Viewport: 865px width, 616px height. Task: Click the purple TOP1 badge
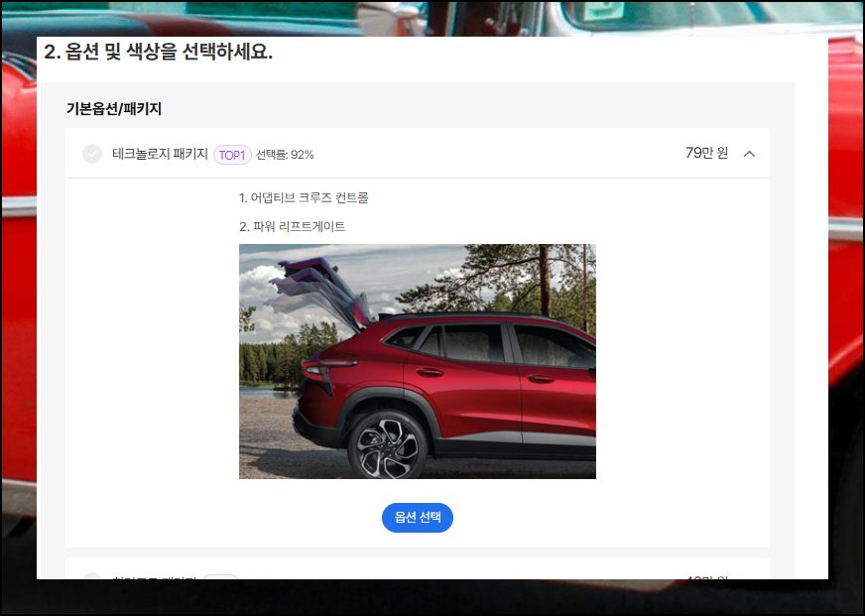point(232,155)
